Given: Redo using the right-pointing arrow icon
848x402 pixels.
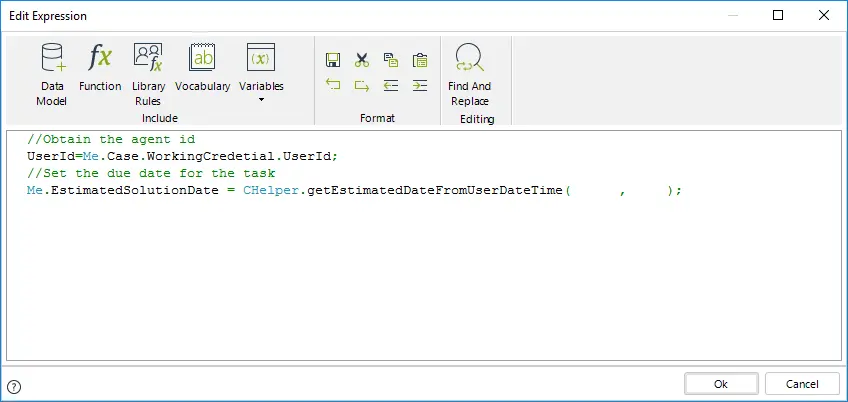Looking at the screenshot, I should point(362,85).
